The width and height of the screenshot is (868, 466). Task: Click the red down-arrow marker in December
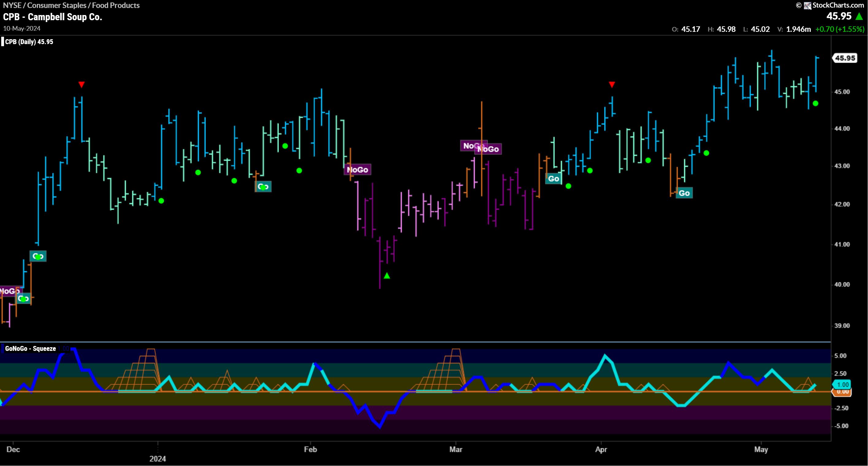(x=81, y=84)
